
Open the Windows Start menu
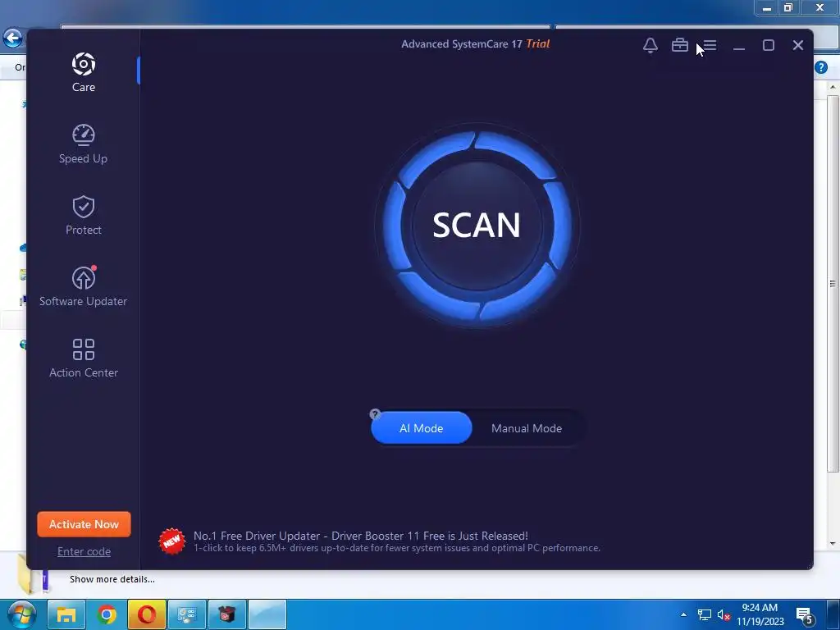[x=21, y=614]
